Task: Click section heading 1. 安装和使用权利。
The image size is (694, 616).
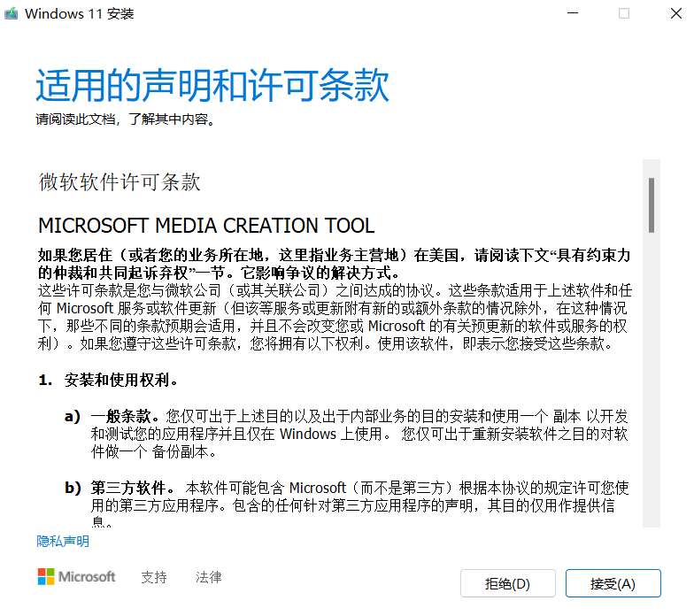Action: coord(108,380)
